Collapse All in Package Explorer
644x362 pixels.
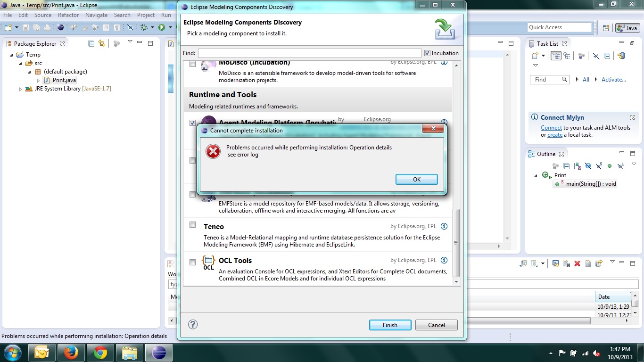91,43
